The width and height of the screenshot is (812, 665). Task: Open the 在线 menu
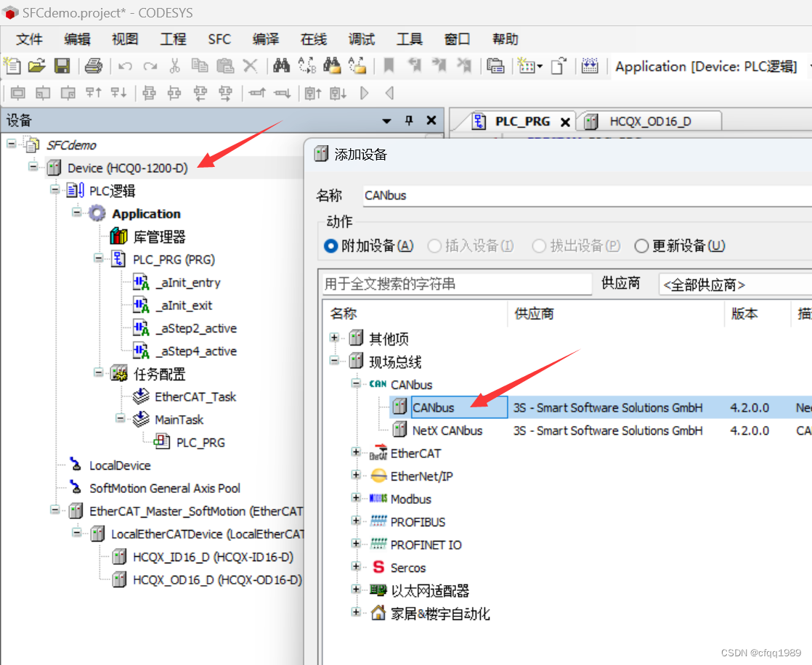313,39
